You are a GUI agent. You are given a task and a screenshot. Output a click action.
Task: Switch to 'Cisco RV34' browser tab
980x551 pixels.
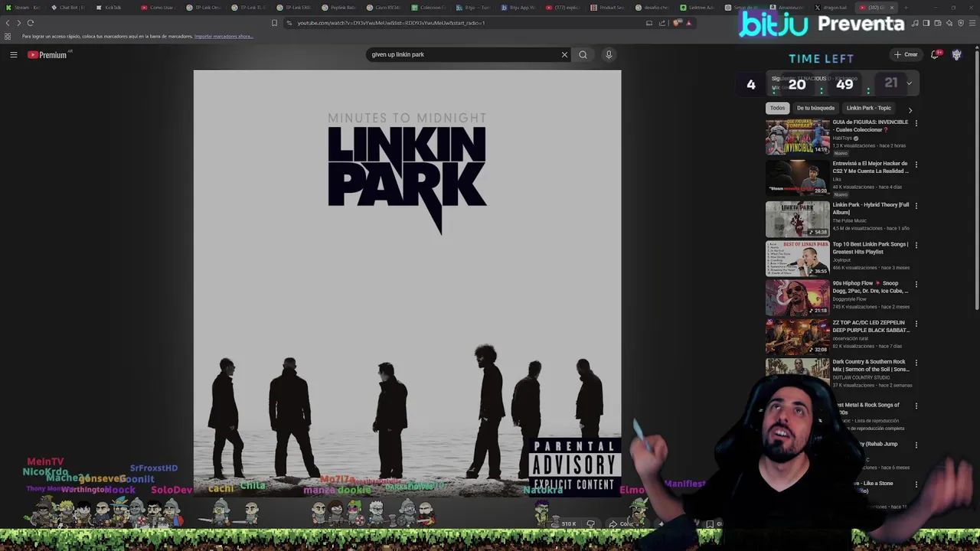384,8
